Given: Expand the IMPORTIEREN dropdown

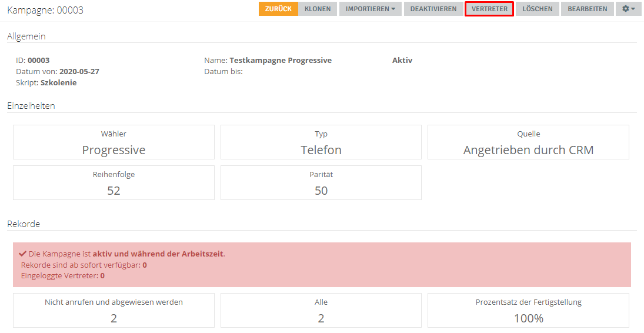Looking at the screenshot, I should 371,9.
